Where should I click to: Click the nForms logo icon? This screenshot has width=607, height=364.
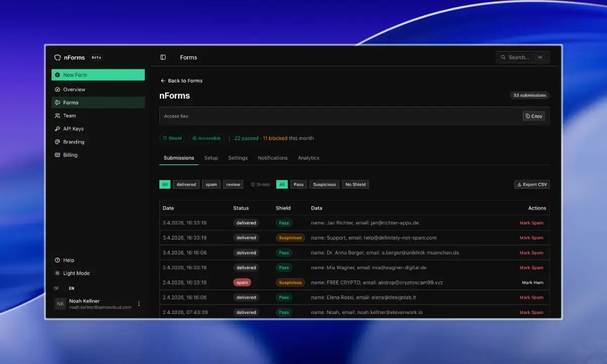click(58, 58)
